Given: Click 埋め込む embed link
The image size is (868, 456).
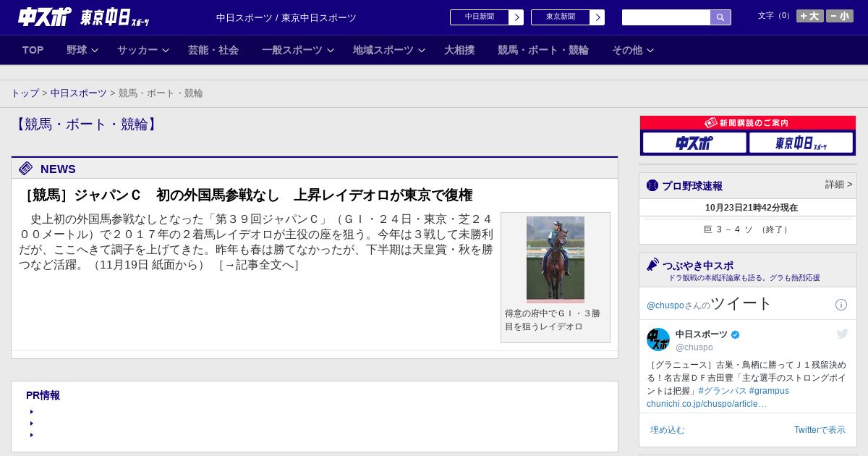Looking at the screenshot, I should (668, 430).
